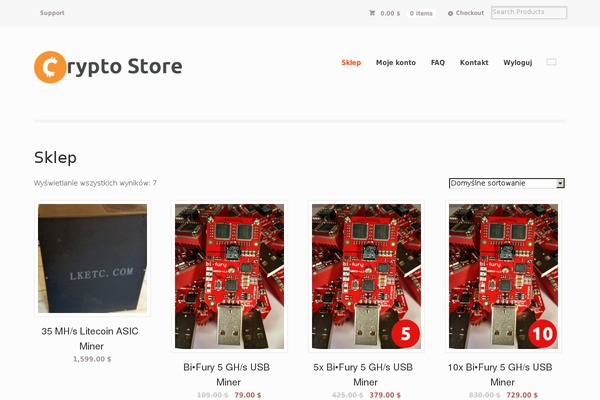Click the orange Crypto Store coin logo
This screenshot has height=400, width=600.
[x=50, y=67]
